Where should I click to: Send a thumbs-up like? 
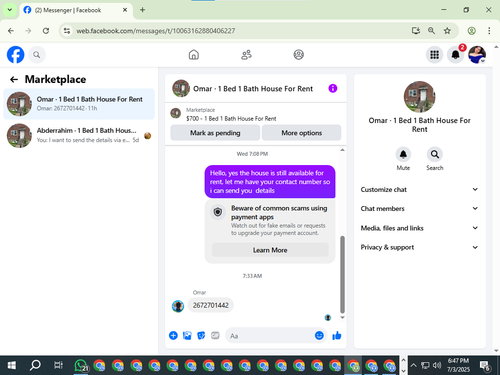point(337,335)
